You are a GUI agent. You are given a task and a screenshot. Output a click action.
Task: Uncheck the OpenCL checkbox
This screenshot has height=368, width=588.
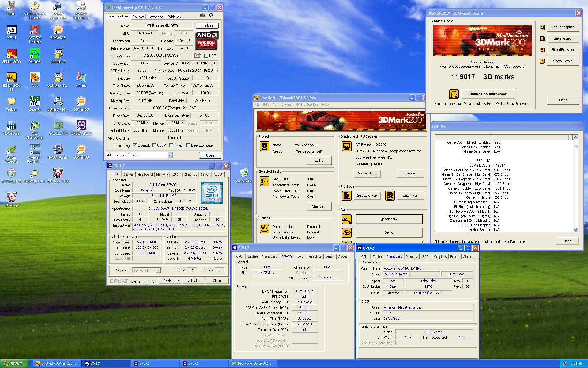coord(135,145)
